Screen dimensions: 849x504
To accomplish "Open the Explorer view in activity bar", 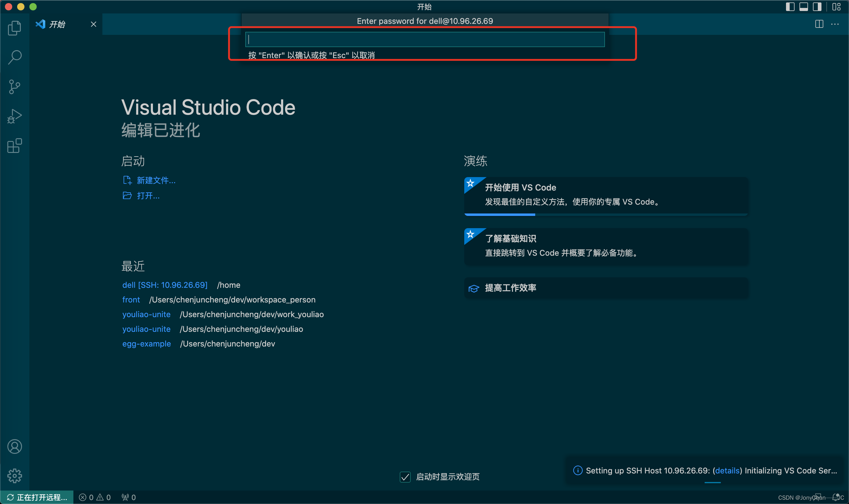I will point(14,28).
